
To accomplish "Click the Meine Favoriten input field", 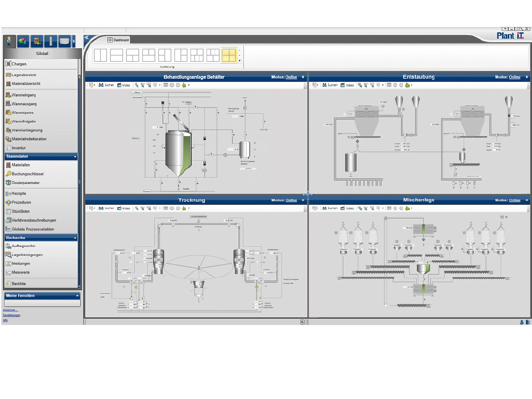I will (x=42, y=303).
